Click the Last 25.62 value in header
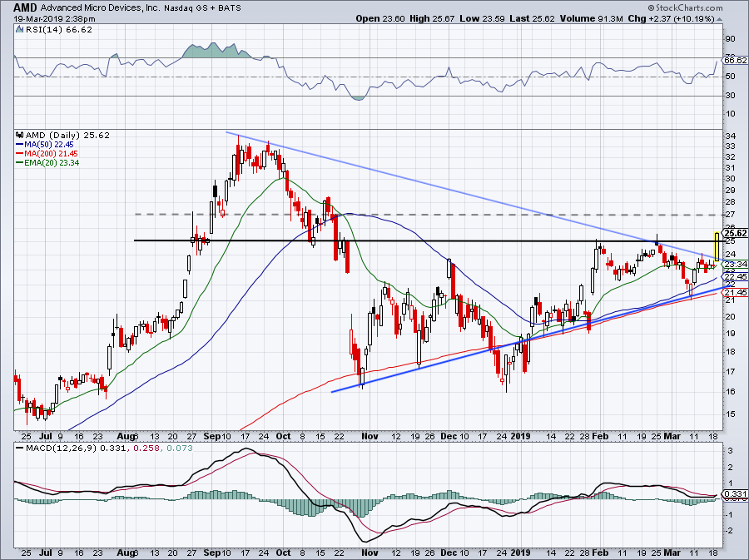 532,18
